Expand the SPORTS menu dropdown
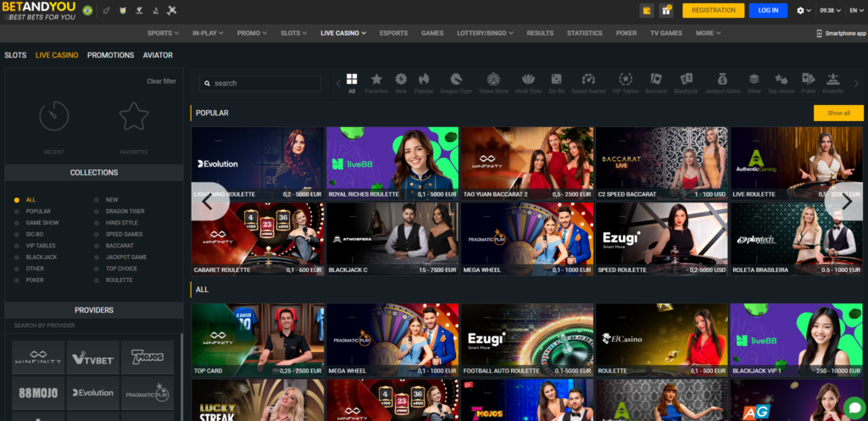The image size is (868, 421). [163, 33]
